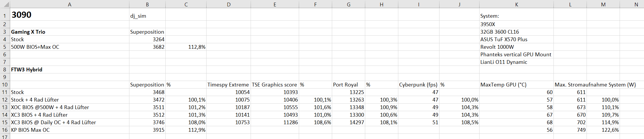Select 'Max. Stromaufnahme System (W)' heading
Viewport: 644px width, 139px height.
pos(595,85)
